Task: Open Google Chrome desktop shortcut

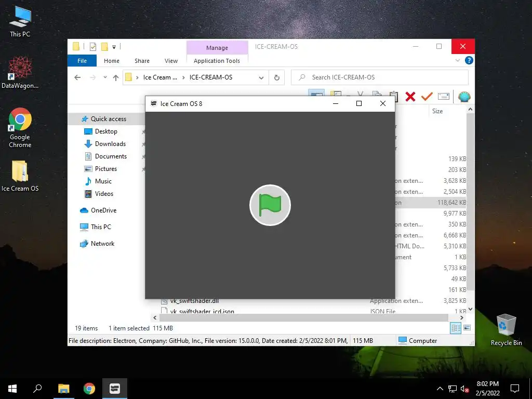Action: click(x=20, y=128)
